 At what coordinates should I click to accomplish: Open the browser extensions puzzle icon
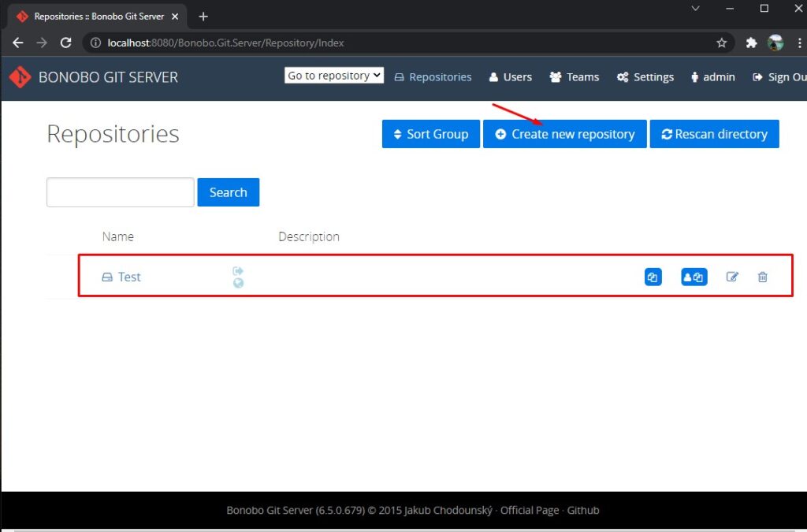[751, 43]
